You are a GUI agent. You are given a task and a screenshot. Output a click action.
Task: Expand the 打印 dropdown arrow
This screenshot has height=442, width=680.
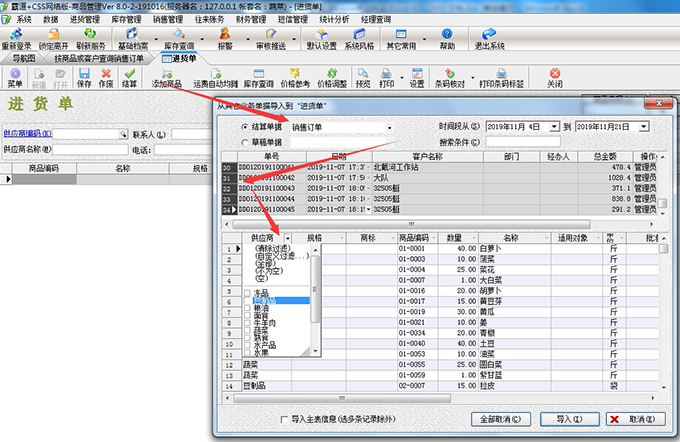pos(402,78)
